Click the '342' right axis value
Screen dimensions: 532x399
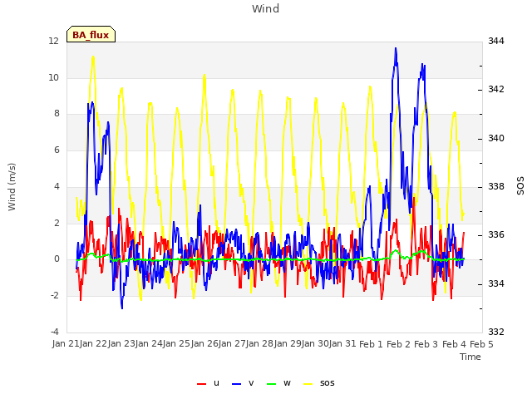496,89
